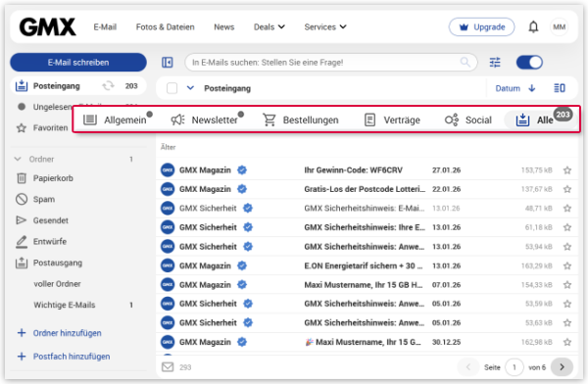Switch to the Verträge category tab
The height and width of the screenshot is (384, 588).
pos(392,120)
